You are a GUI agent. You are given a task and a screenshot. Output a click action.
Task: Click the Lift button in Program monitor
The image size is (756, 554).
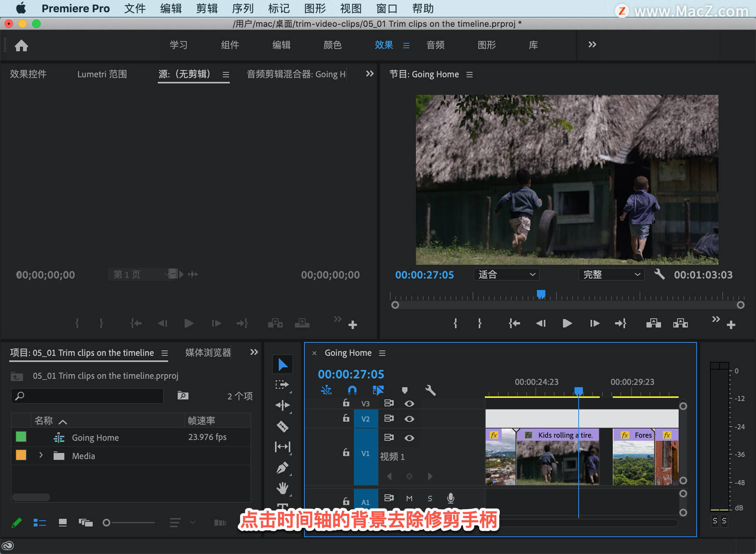[653, 323]
